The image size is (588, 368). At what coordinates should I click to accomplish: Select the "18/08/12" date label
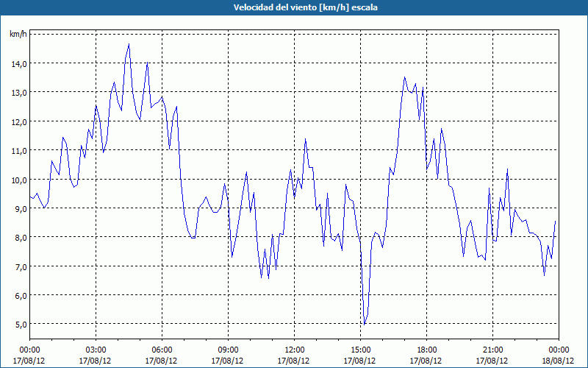(558, 361)
